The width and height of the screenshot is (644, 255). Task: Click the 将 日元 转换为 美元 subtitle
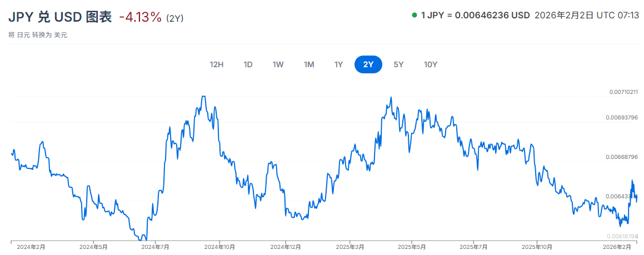click(38, 35)
